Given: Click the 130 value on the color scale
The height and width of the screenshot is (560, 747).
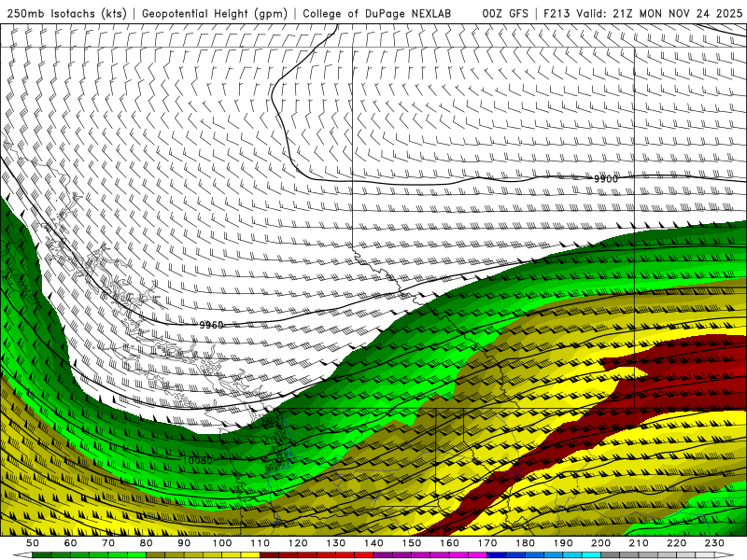Looking at the screenshot, I should 336,543.
